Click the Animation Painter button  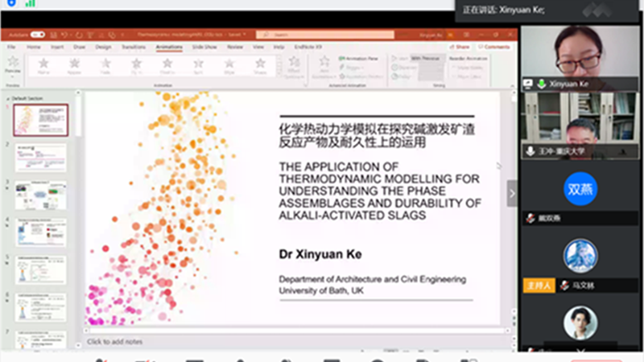coord(361,76)
